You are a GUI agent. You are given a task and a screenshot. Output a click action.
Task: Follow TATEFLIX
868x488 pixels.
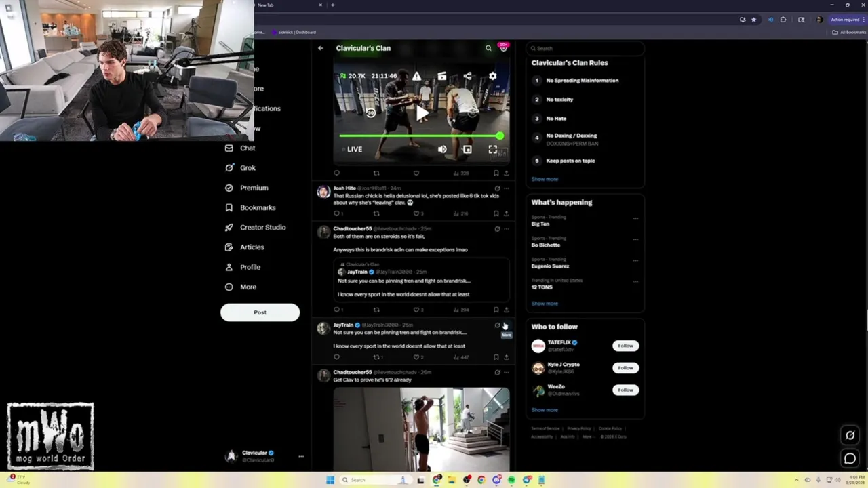625,346
